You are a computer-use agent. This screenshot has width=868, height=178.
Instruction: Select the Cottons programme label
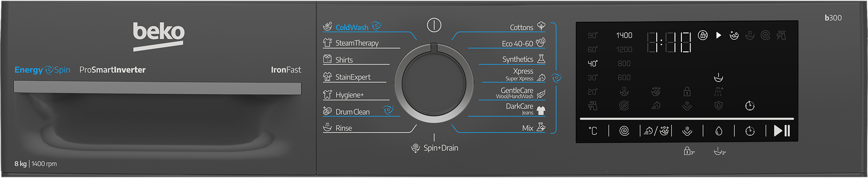tap(521, 27)
